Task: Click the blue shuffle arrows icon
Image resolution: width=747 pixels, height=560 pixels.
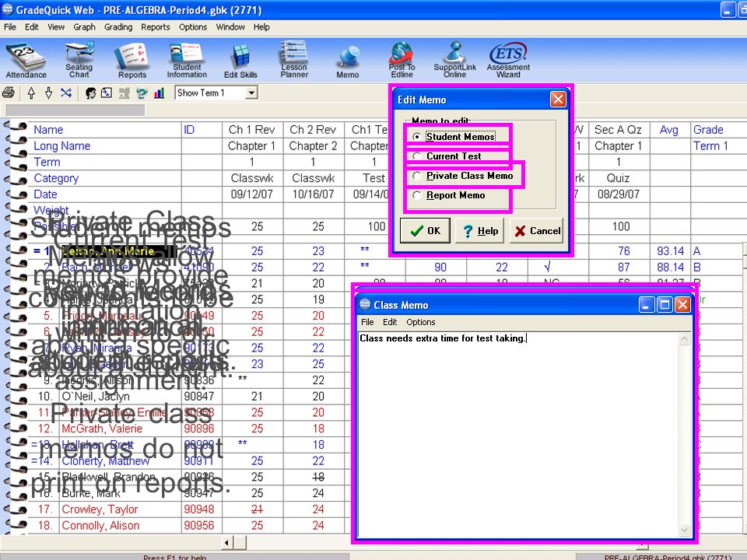Action: [x=66, y=93]
